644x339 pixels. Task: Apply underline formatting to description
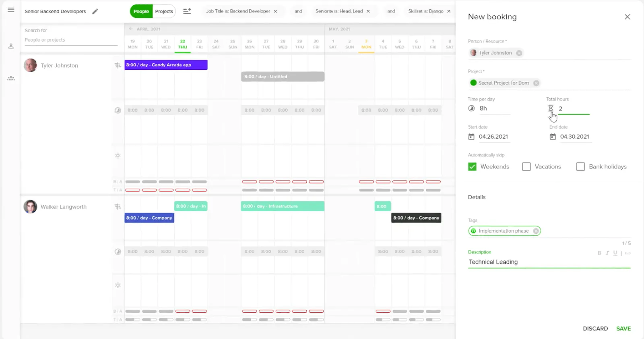coord(615,253)
